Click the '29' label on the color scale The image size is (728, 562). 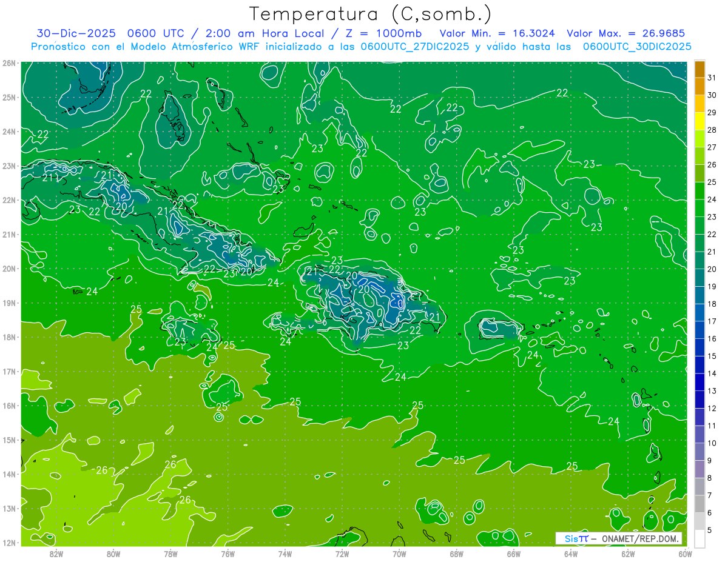[712, 113]
